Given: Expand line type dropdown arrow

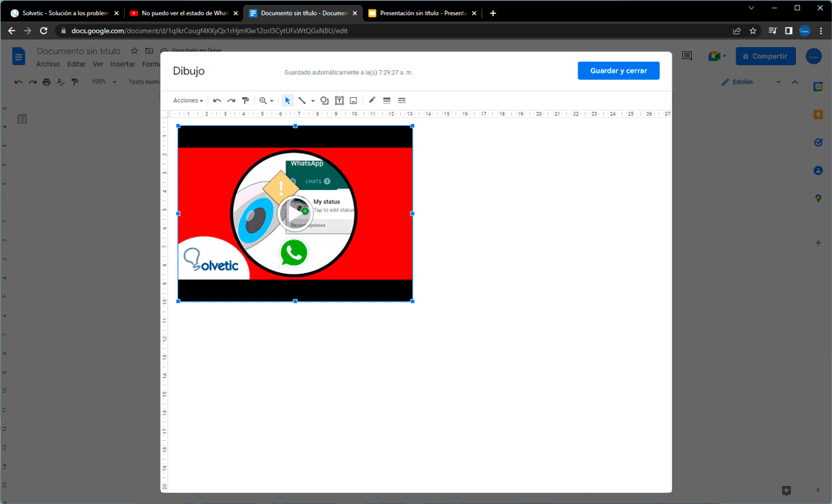Looking at the screenshot, I should (313, 101).
